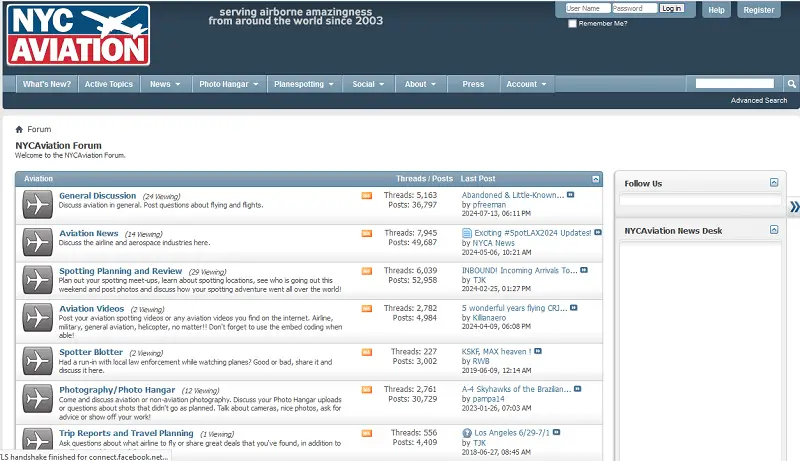This screenshot has height=461, width=800.
Task: Open the Aviation Videos forum link
Action: pos(91,309)
